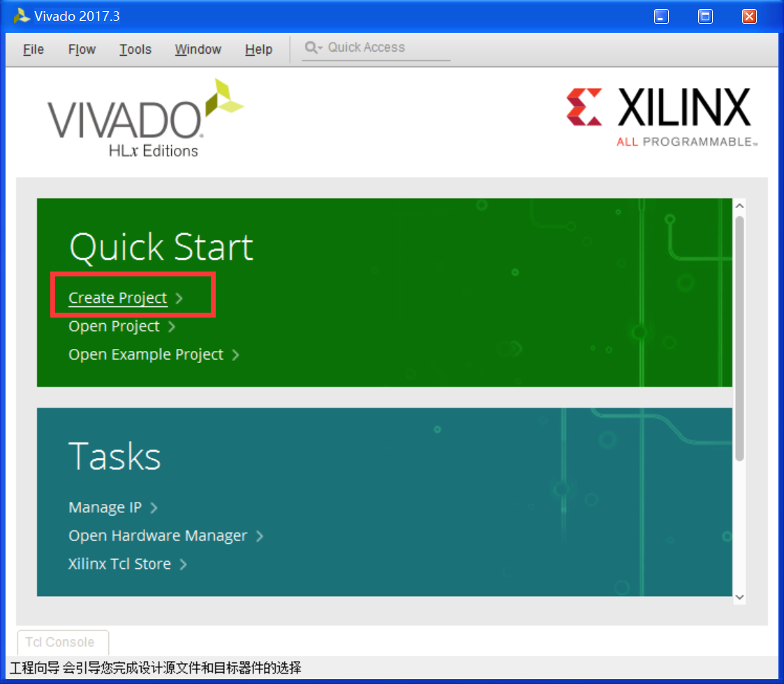Image resolution: width=784 pixels, height=684 pixels.
Task: Click the Vivado title bar app icon
Action: click(21, 16)
